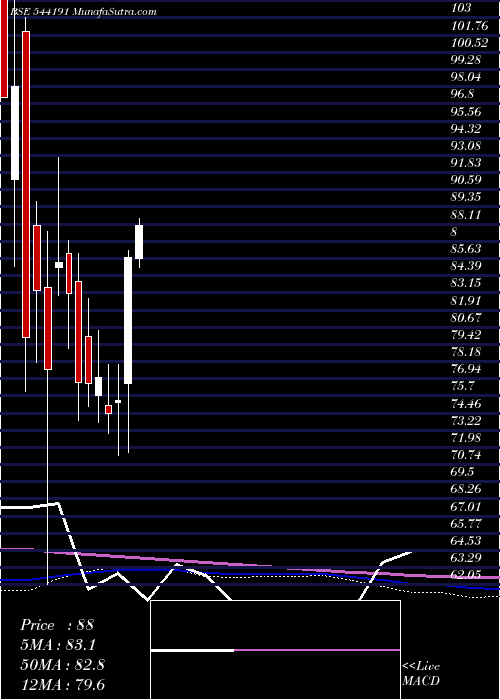Image resolution: width=500 pixels, height=700 pixels.
Task: Click the 'Price : 88' readout
Action: (x=57, y=625)
